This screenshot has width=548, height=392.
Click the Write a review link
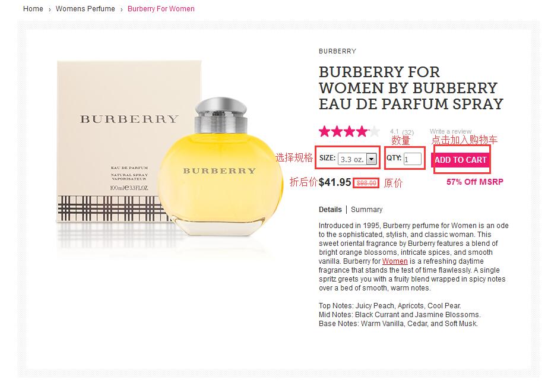451,131
